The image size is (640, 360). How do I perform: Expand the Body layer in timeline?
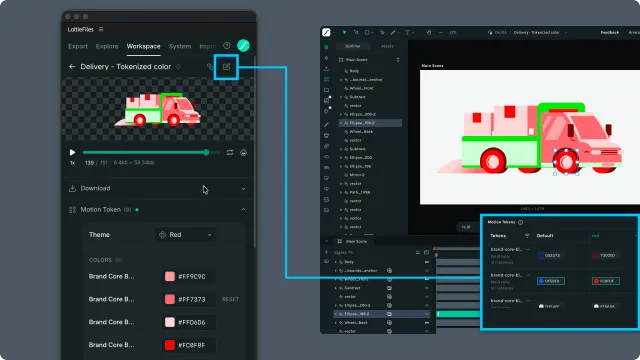click(x=336, y=262)
